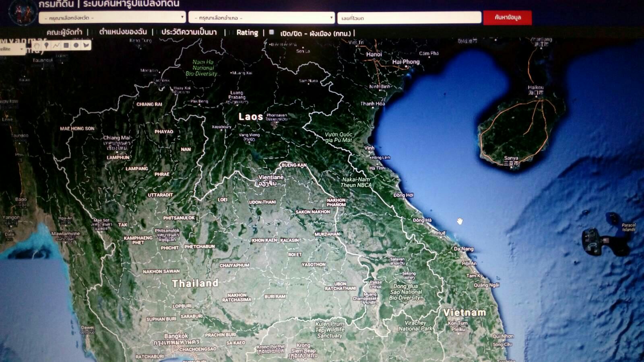The width and height of the screenshot is (644, 362).
Task: Click the CHAIYAPHUM province label
Action: coord(234,265)
